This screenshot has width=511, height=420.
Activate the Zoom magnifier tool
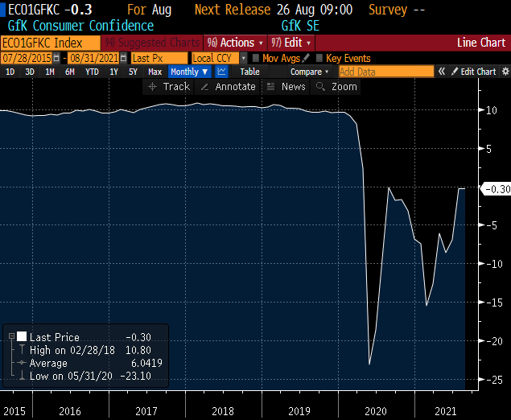[x=336, y=86]
